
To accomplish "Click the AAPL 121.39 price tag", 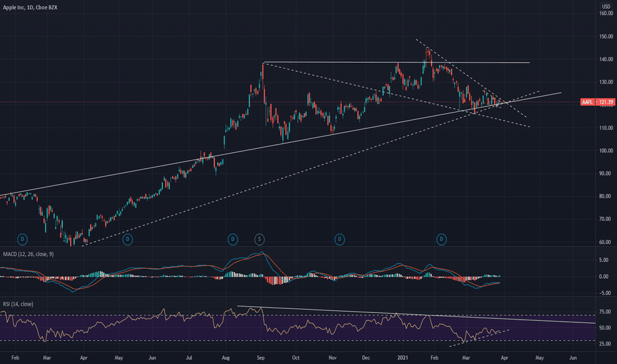I will [598, 102].
